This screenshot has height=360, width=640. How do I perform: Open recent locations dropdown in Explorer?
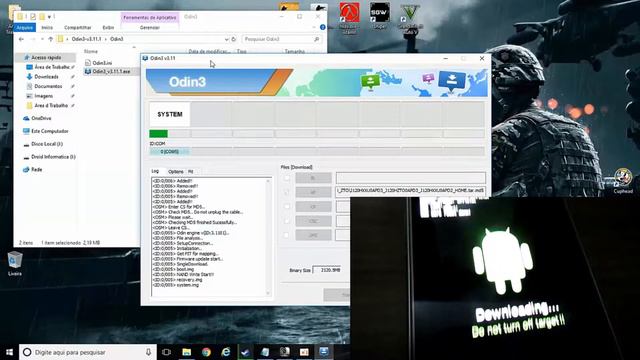pyautogui.click(x=42, y=39)
